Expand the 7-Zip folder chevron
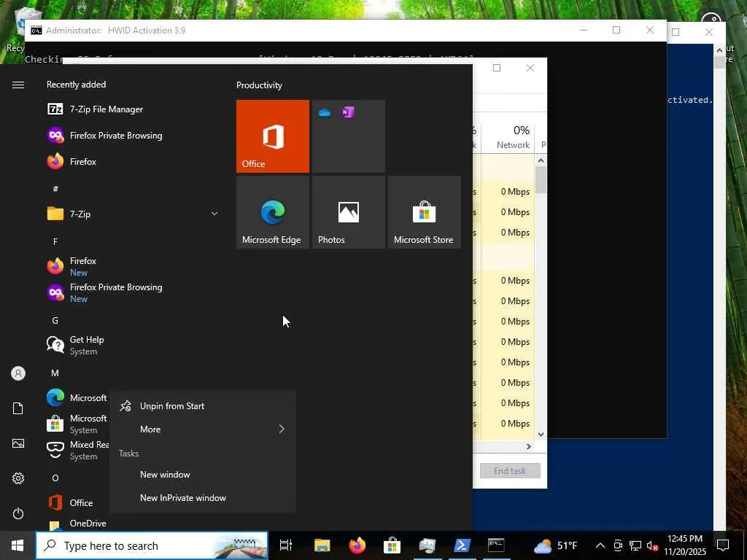747x560 pixels. click(x=214, y=214)
